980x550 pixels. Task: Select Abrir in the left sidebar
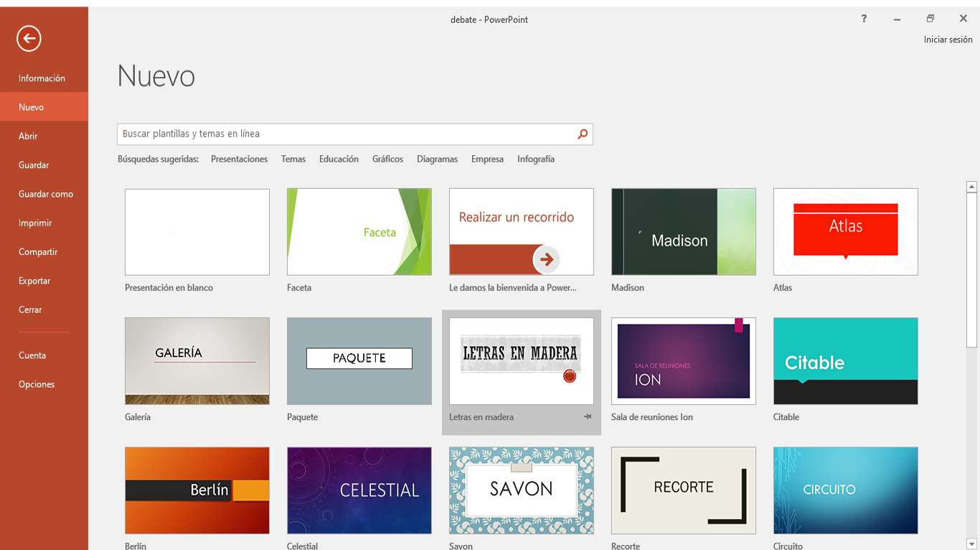point(28,136)
